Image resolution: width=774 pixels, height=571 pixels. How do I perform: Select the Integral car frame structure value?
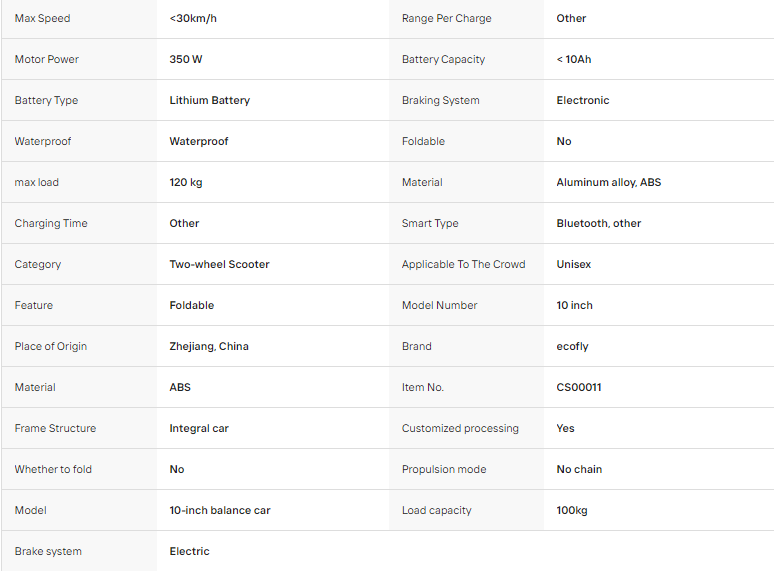(199, 428)
